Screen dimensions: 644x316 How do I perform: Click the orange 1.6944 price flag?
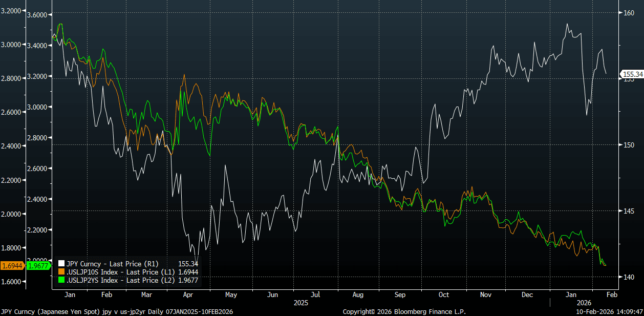[11, 265]
